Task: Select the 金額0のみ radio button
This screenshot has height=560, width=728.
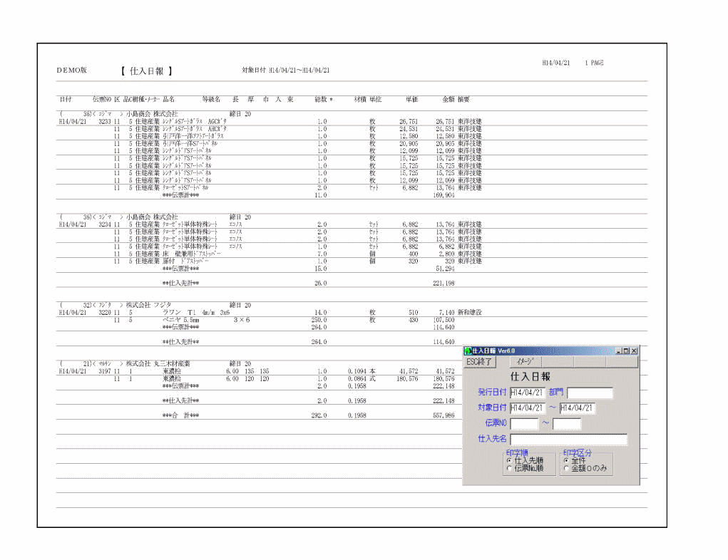Action: pyautogui.click(x=566, y=469)
